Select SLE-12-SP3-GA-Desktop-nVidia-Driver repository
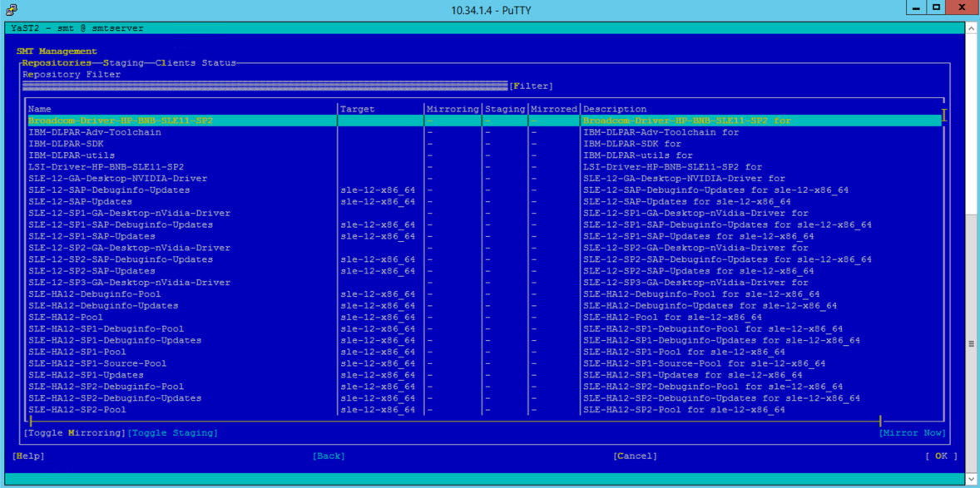 pyautogui.click(x=130, y=283)
